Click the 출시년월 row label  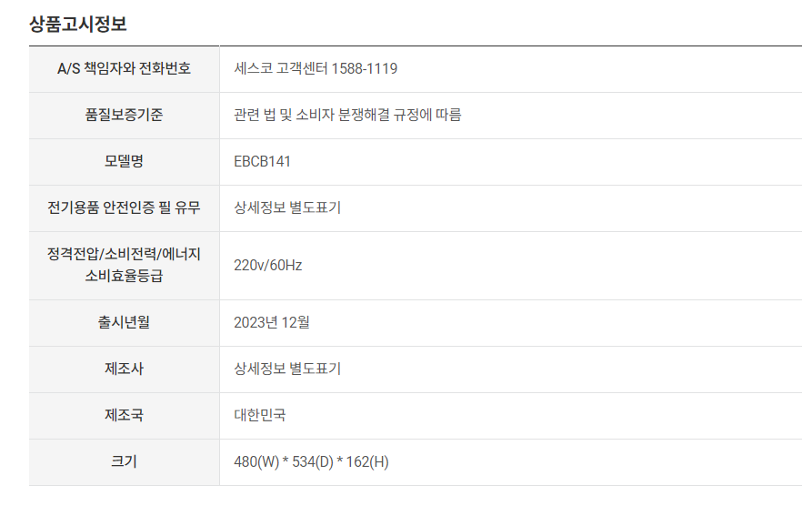(x=124, y=322)
